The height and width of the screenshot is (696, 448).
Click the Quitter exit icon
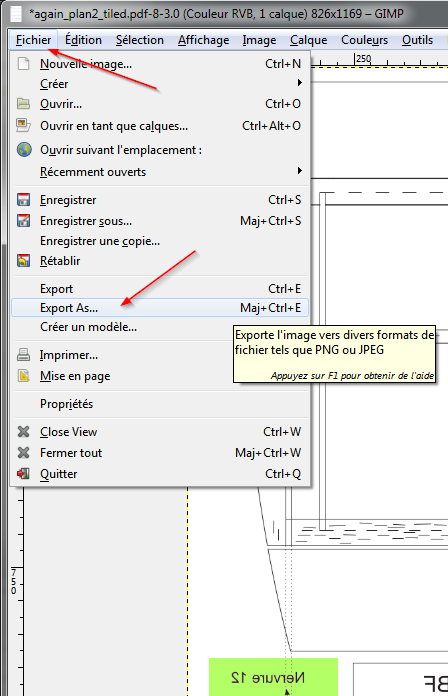23,474
